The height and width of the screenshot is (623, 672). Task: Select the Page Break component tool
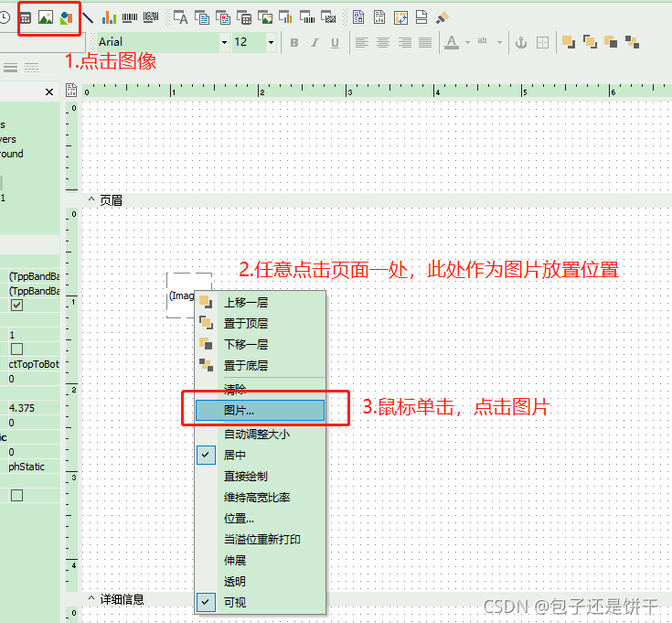click(421, 17)
